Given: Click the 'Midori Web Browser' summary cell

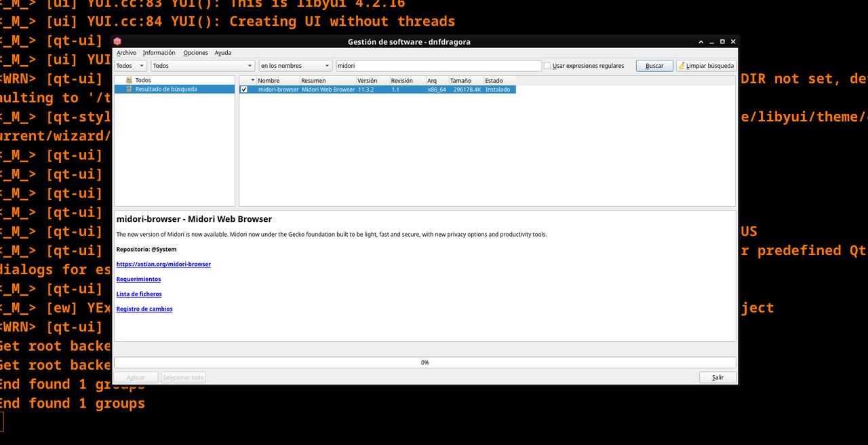Looking at the screenshot, I should (x=328, y=90).
